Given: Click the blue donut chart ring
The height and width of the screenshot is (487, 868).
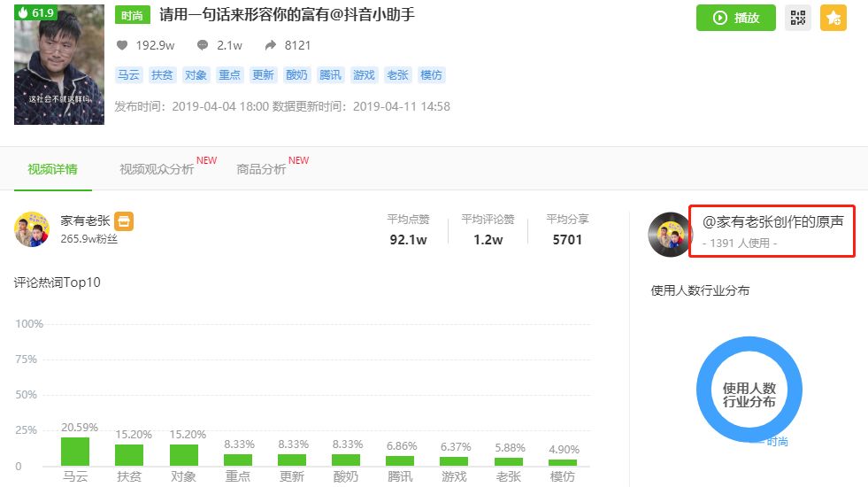Looking at the screenshot, I should (x=749, y=390).
